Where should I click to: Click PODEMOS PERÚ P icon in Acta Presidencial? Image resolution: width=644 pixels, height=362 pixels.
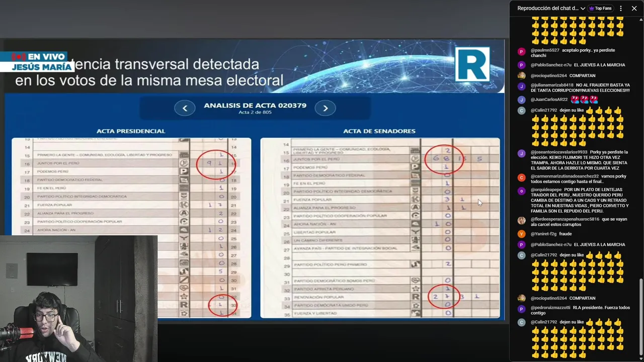(184, 171)
